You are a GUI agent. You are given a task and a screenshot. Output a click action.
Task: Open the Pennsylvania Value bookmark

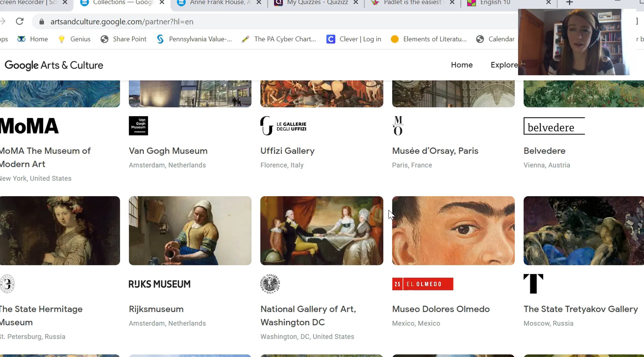click(194, 39)
